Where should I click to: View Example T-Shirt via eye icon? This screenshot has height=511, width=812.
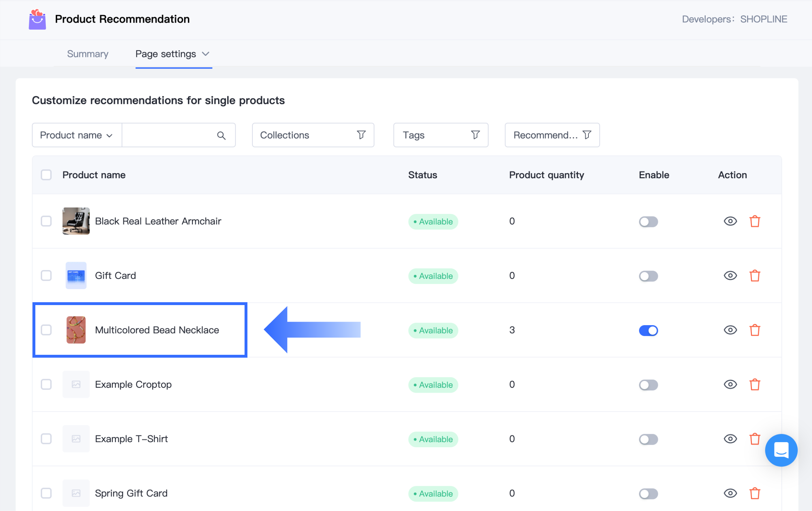click(x=730, y=439)
